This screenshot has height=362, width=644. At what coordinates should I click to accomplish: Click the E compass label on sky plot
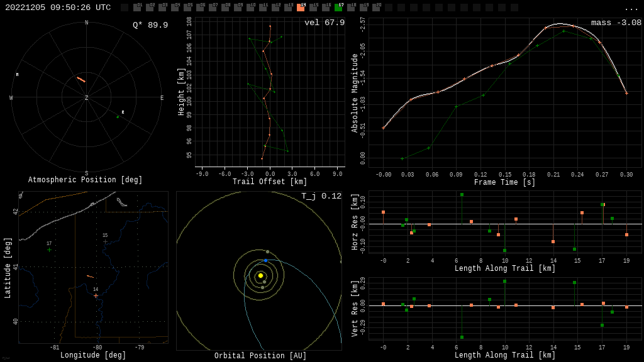click(162, 97)
